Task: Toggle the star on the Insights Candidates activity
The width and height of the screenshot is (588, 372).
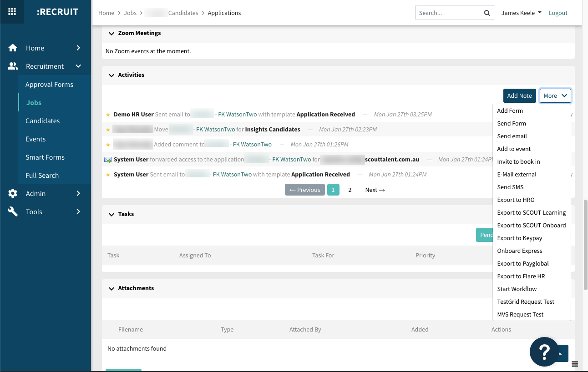Action: pos(108,129)
